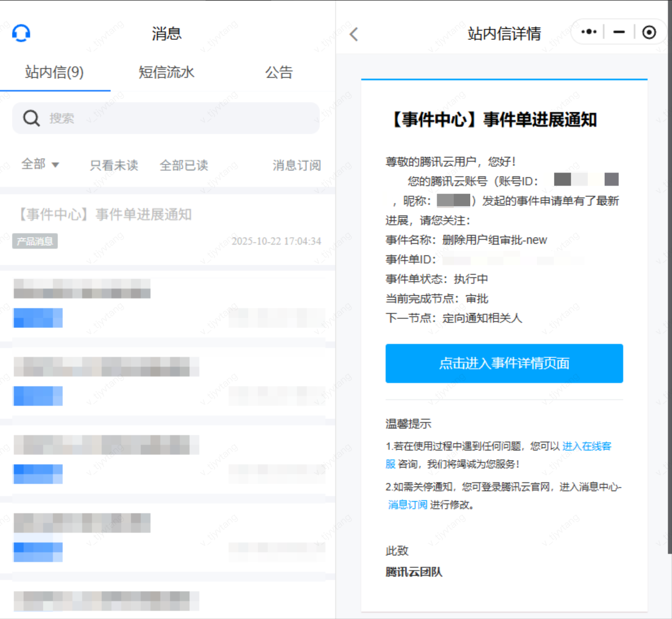Open the 公告 tab

279,72
